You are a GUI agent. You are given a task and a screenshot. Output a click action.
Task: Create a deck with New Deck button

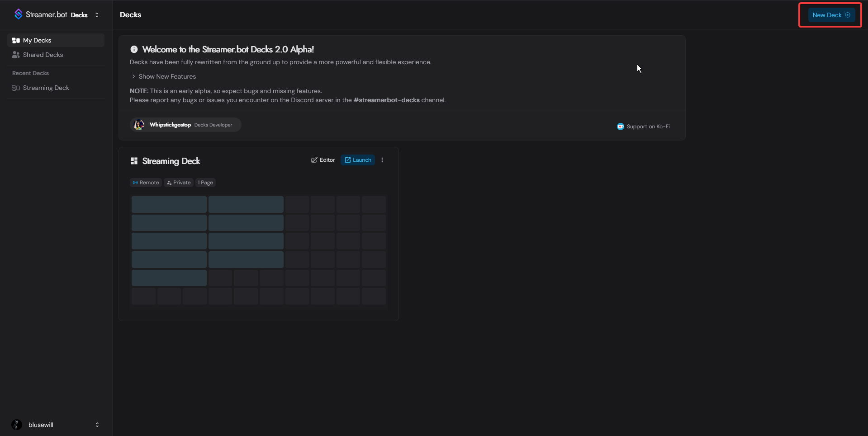831,15
